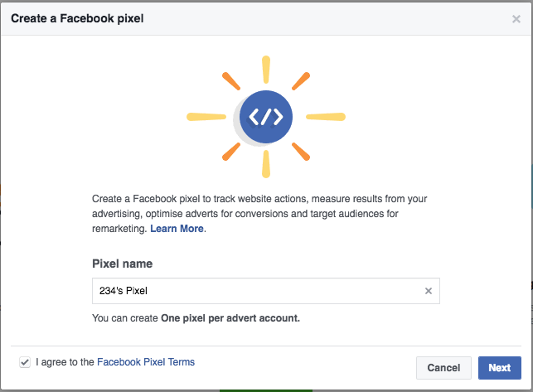The height and width of the screenshot is (392, 533).
Task: Open the Learn More link
Action: pos(177,229)
